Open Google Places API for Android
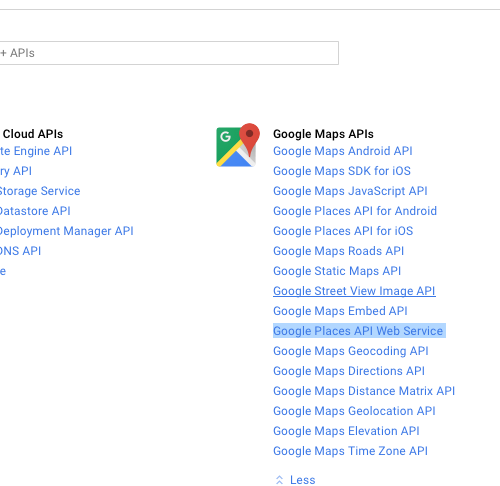Image resolution: width=500 pixels, height=486 pixels. 355,211
